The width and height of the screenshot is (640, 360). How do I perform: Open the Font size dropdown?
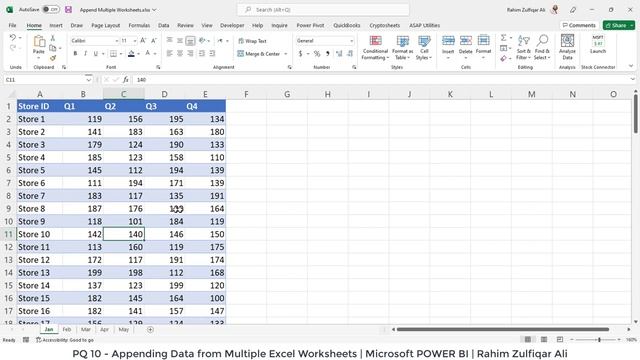(134, 41)
